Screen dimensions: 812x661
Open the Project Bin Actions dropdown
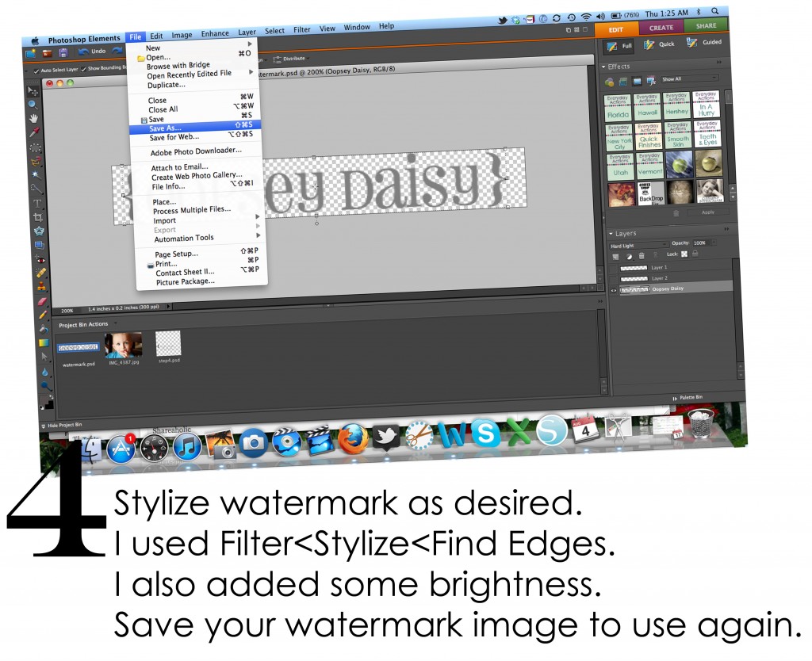point(116,323)
